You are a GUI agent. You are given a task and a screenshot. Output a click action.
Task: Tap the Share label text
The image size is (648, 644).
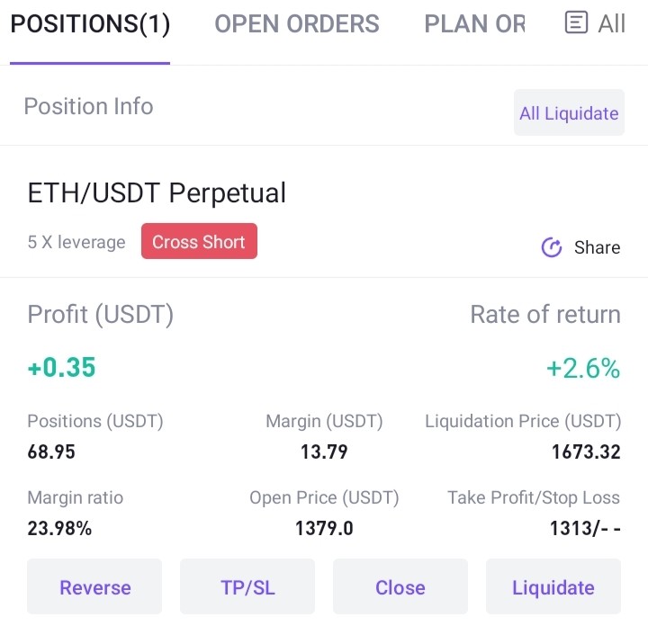tap(597, 247)
